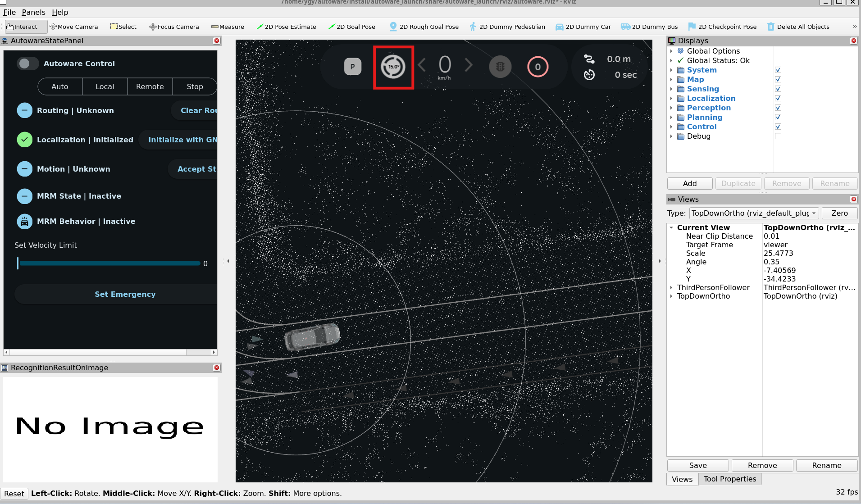Place a 2D Dummy Bus
The width and height of the screenshot is (861, 504).
pyautogui.click(x=649, y=27)
